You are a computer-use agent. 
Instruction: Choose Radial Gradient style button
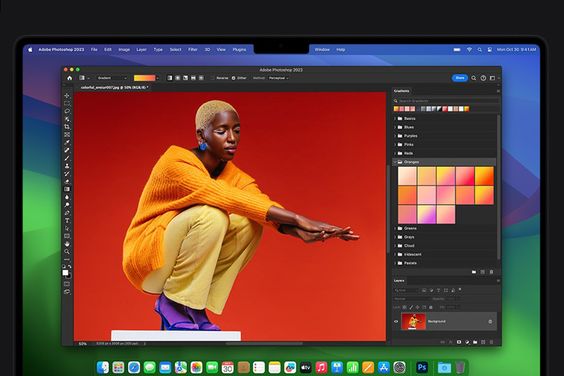(177, 78)
